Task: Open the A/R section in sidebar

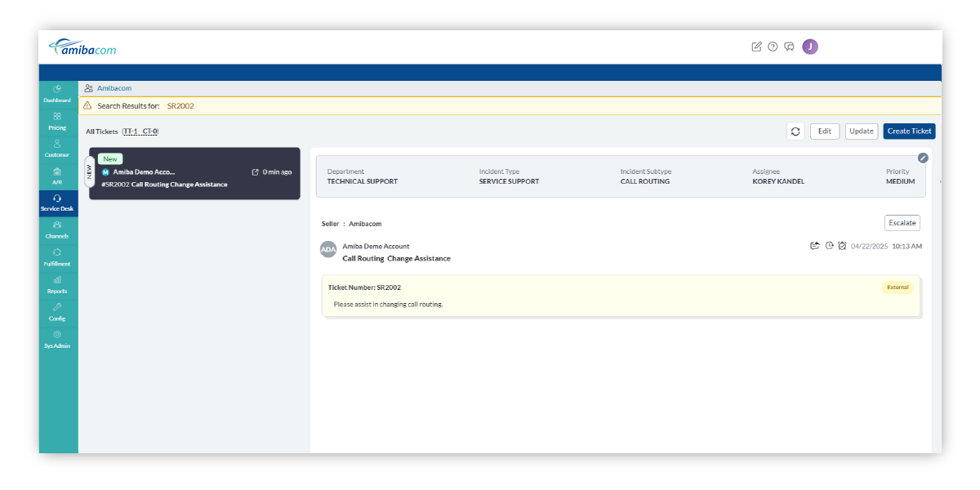Action: tap(57, 176)
